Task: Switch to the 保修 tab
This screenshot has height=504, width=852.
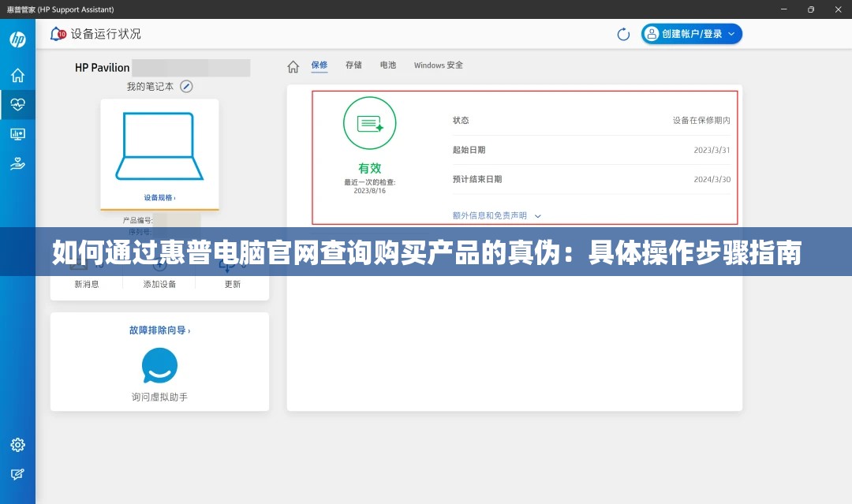Action: [319, 65]
